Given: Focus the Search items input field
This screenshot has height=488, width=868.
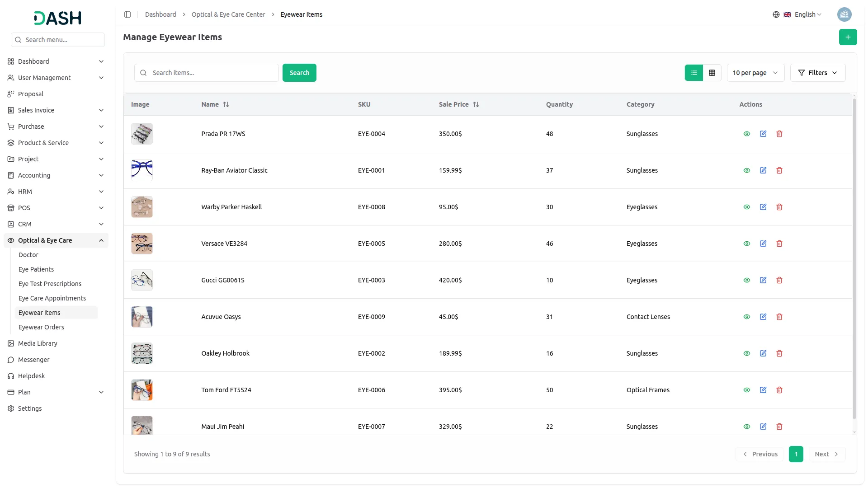Looking at the screenshot, I should [212, 73].
